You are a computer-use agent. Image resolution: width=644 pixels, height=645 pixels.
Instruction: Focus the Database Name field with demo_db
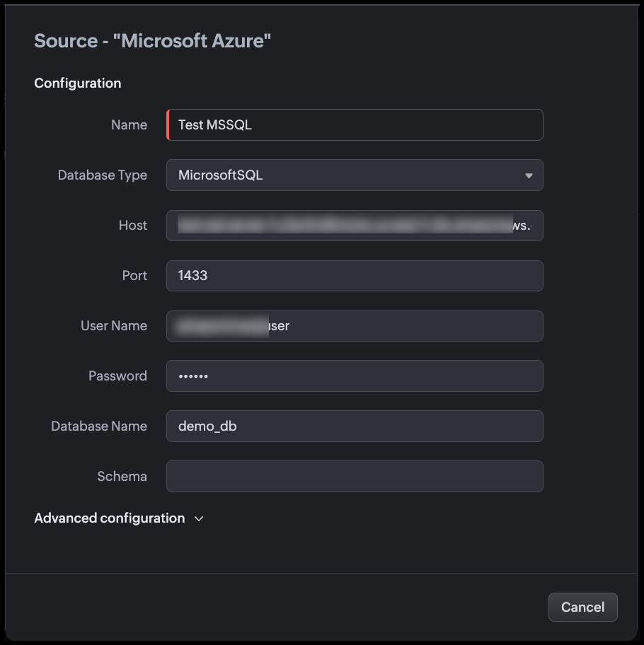click(x=354, y=426)
